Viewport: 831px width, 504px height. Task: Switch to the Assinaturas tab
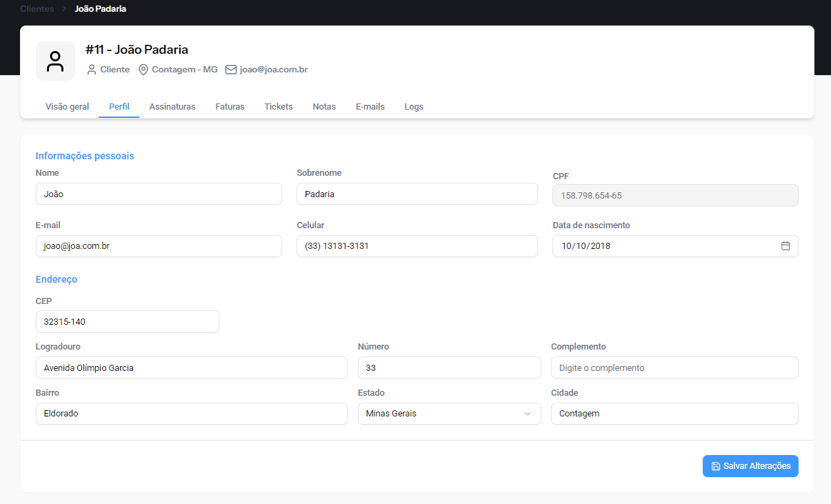click(x=172, y=107)
